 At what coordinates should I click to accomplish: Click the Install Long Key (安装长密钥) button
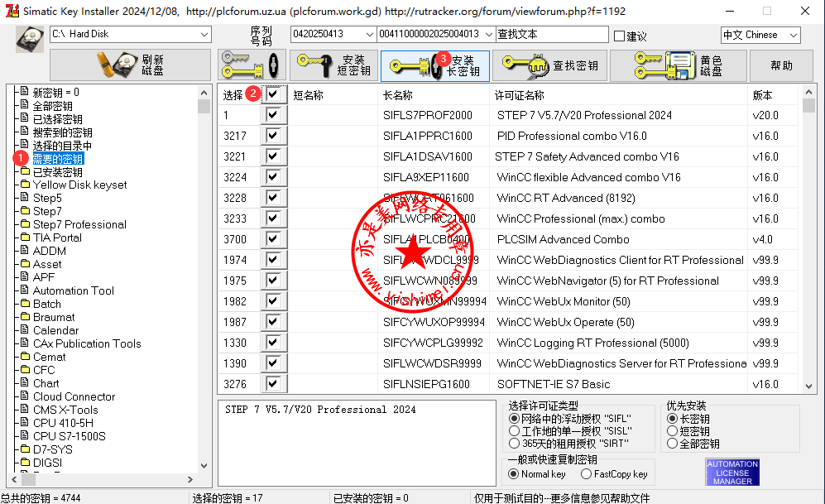coord(434,66)
